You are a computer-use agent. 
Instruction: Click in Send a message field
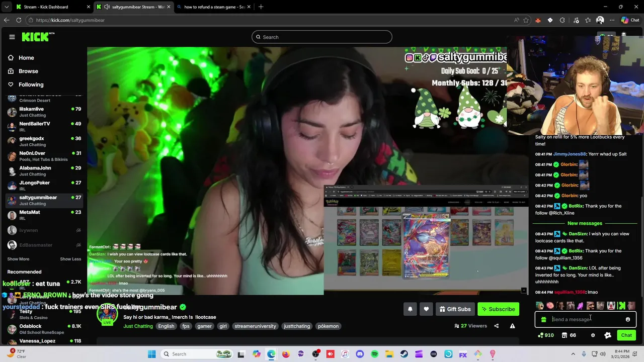tap(586, 319)
